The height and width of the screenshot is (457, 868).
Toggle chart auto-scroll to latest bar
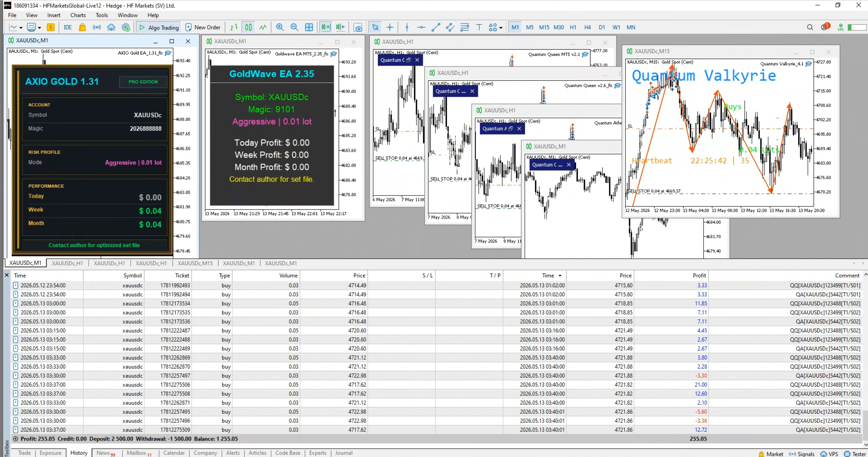point(326,27)
